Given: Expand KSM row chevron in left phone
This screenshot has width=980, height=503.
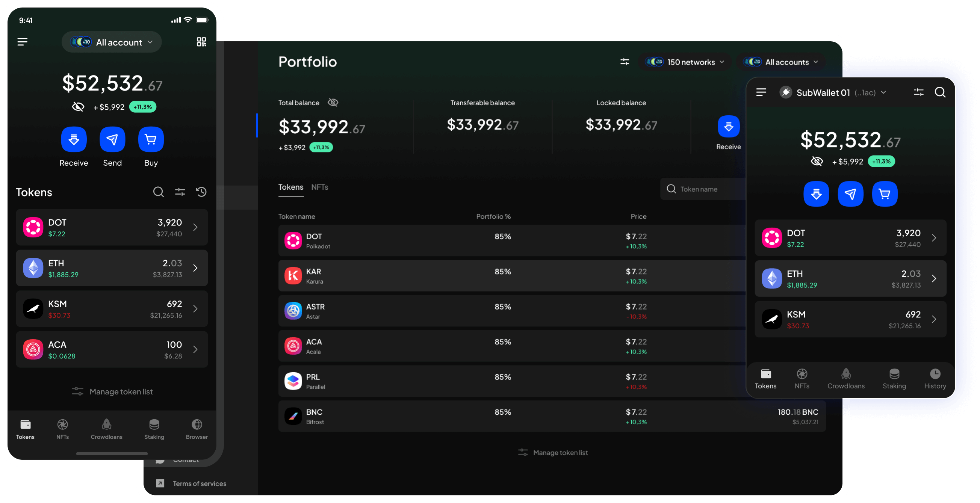Looking at the screenshot, I should pyautogui.click(x=195, y=309).
